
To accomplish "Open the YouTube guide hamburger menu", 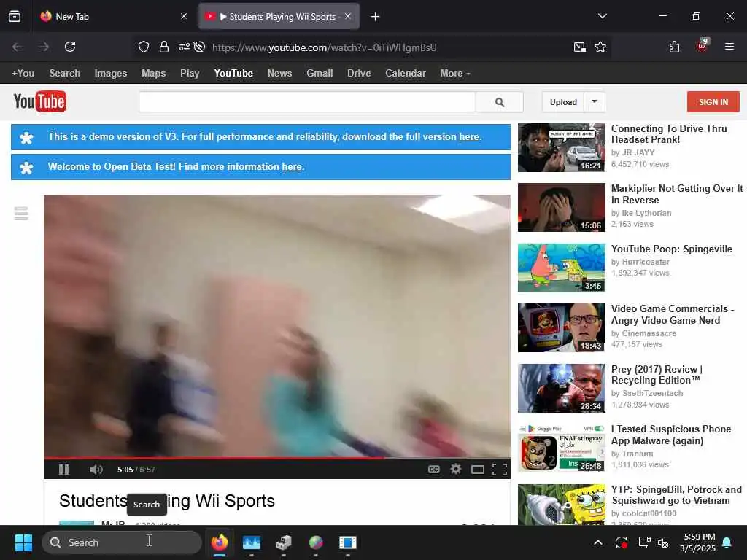I will [21, 214].
